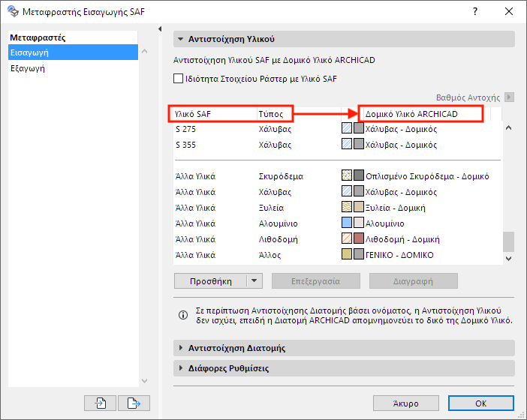This screenshot has height=420, width=527.
Task: Click the Άλλος type cell
Action: pyautogui.click(x=270, y=254)
